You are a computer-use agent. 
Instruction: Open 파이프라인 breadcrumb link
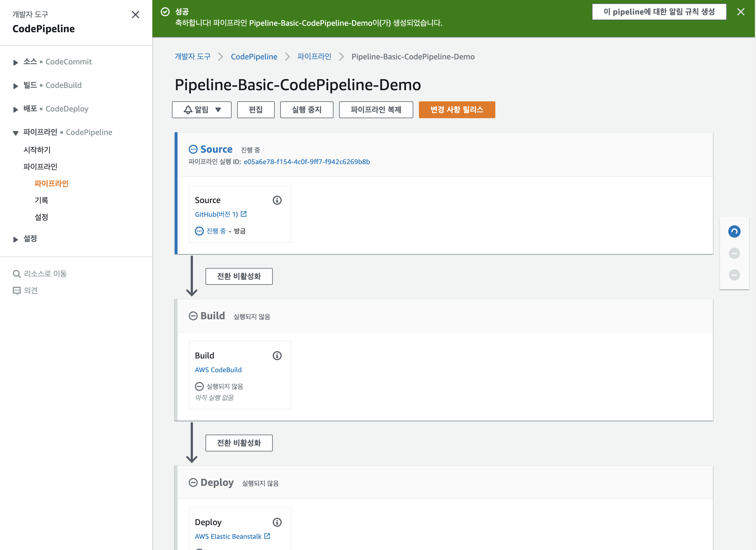tap(314, 57)
